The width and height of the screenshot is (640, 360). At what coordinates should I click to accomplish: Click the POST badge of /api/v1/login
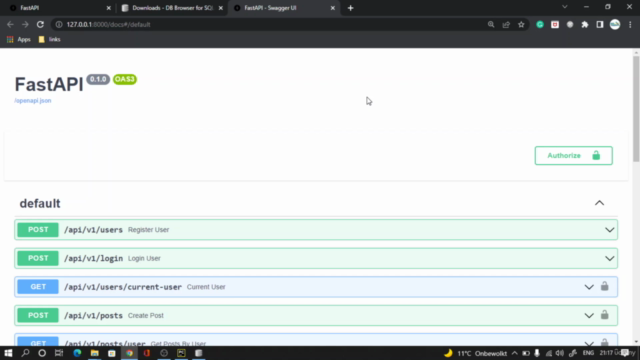(x=38, y=258)
